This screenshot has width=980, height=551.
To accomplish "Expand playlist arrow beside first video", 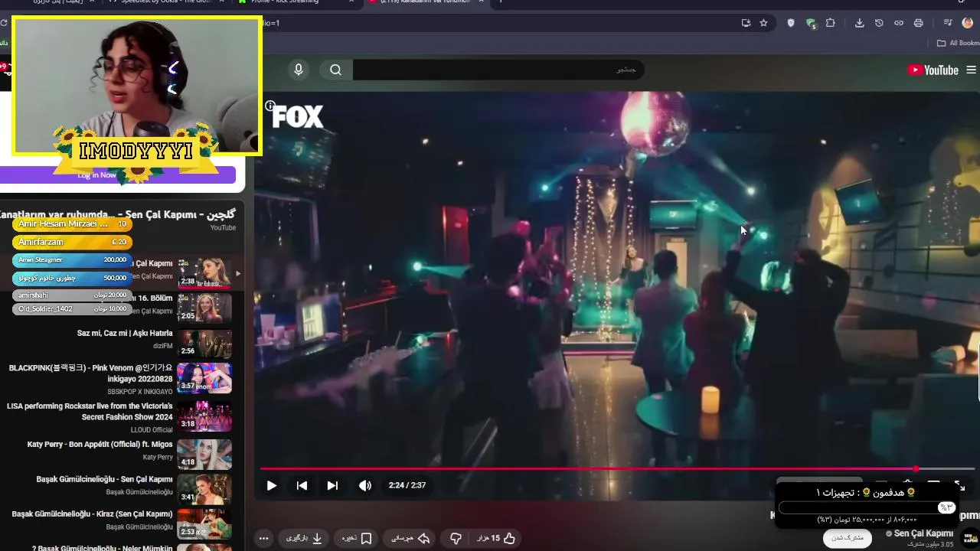I will coord(237,273).
